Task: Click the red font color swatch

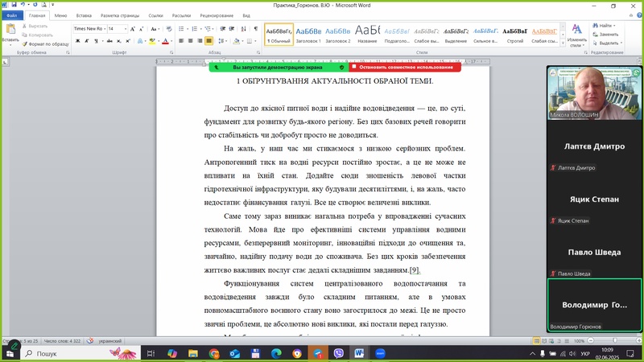Action: pos(164,40)
